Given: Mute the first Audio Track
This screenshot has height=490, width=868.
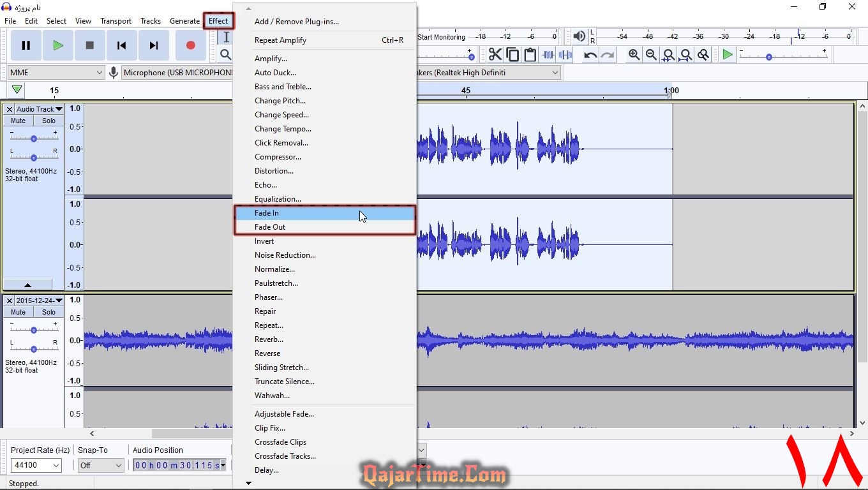Looking at the screenshot, I should [19, 121].
